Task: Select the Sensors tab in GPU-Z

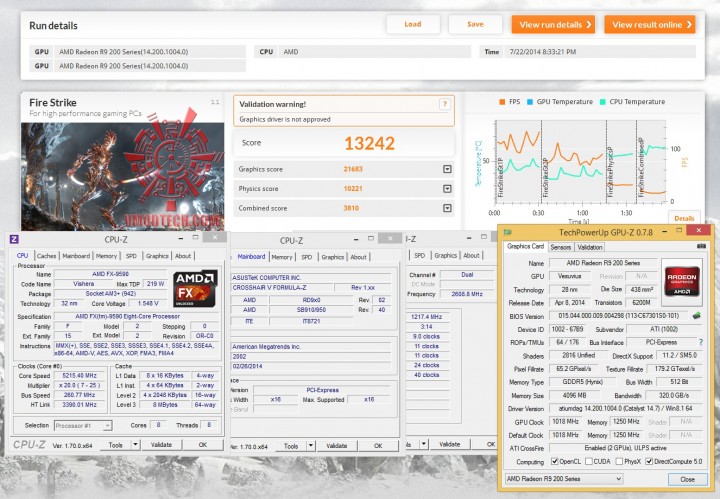Action: (x=561, y=247)
